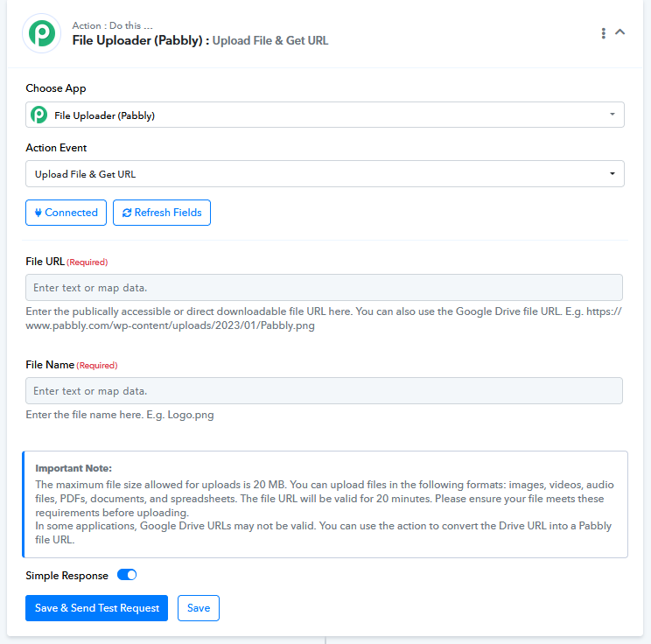Click the Important Note info box
This screenshot has width=651, height=644.
click(x=325, y=504)
